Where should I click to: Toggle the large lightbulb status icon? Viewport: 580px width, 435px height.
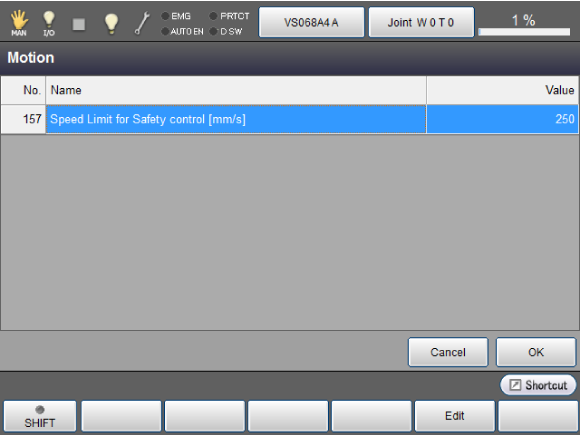pyautogui.click(x=111, y=24)
